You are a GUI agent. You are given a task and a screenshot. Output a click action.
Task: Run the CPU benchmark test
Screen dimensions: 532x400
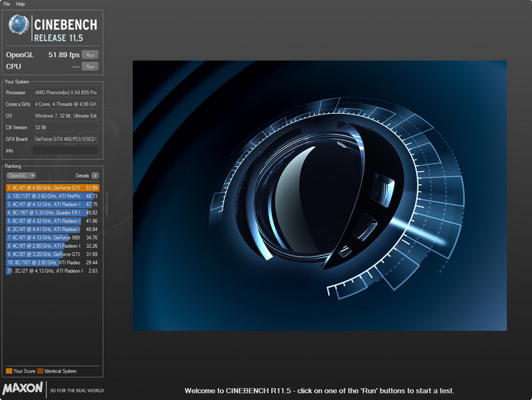(90, 67)
